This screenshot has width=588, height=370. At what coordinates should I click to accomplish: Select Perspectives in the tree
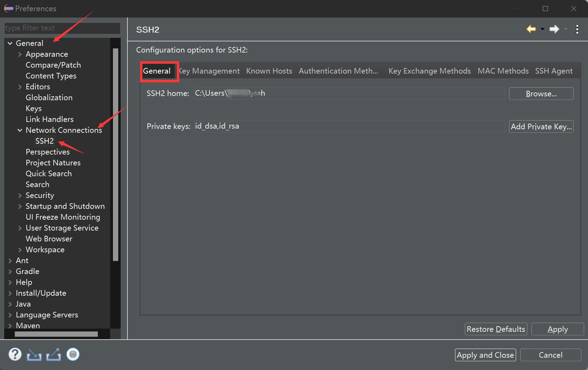(48, 152)
